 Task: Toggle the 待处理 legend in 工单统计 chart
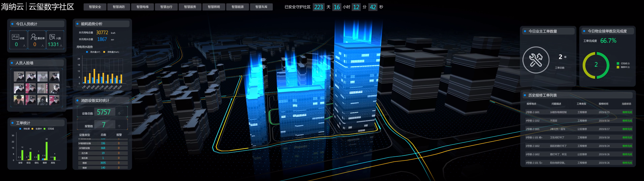point(20,129)
